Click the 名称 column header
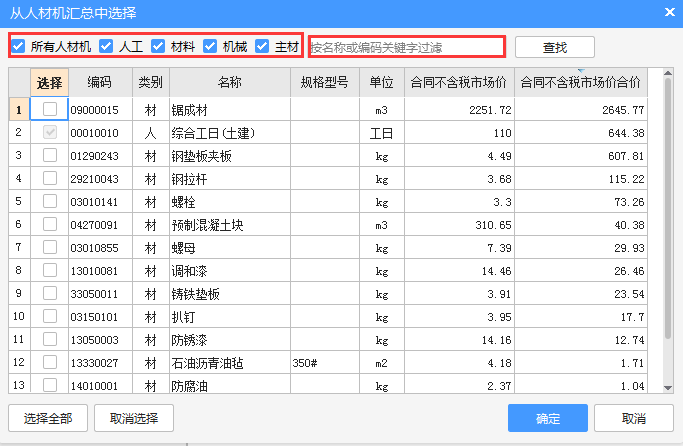Screen dimensions: 683x446 [229, 82]
